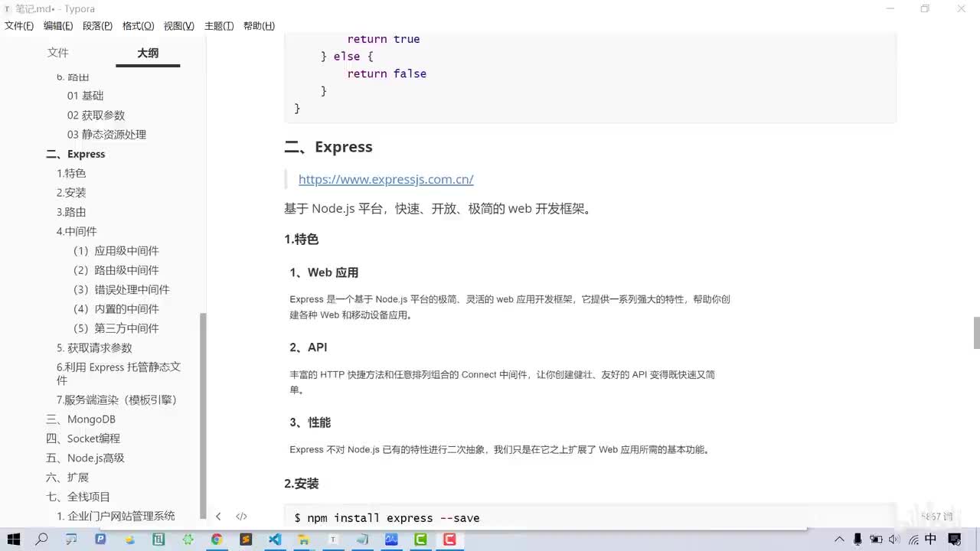This screenshot has width=980, height=551.
Task: Open the green C app on taskbar
Action: (420, 540)
